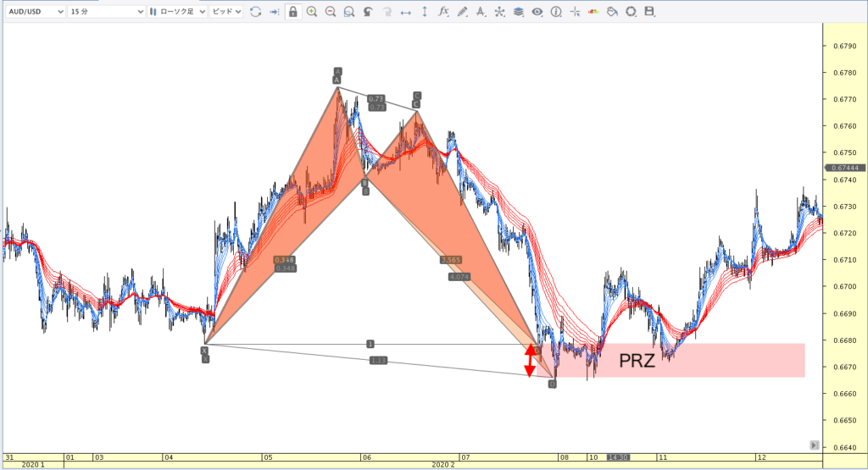Image resolution: width=868 pixels, height=470 pixels.
Task: Open the AUD/USD currency pair dropdown
Action: [34, 12]
